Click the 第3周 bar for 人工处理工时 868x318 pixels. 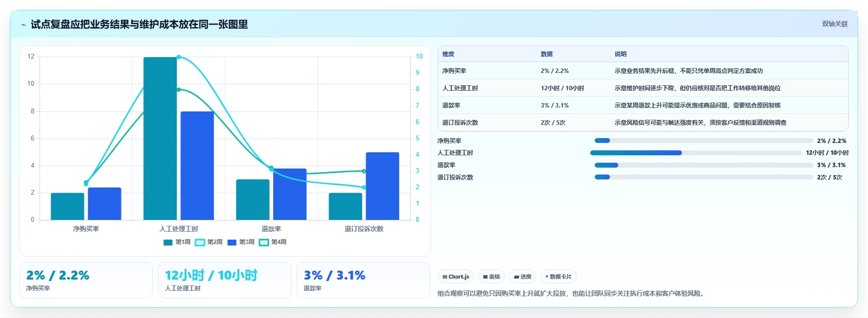tap(197, 166)
